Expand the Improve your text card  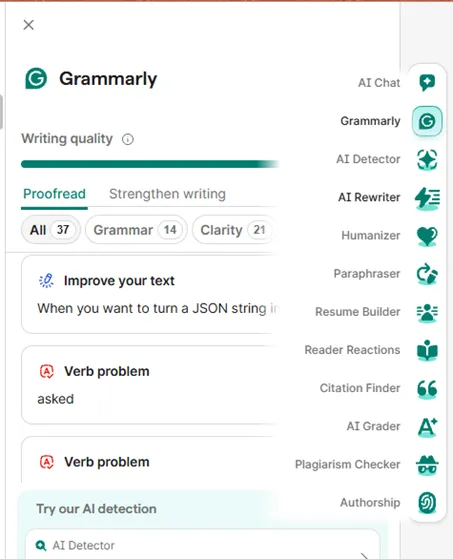150,294
